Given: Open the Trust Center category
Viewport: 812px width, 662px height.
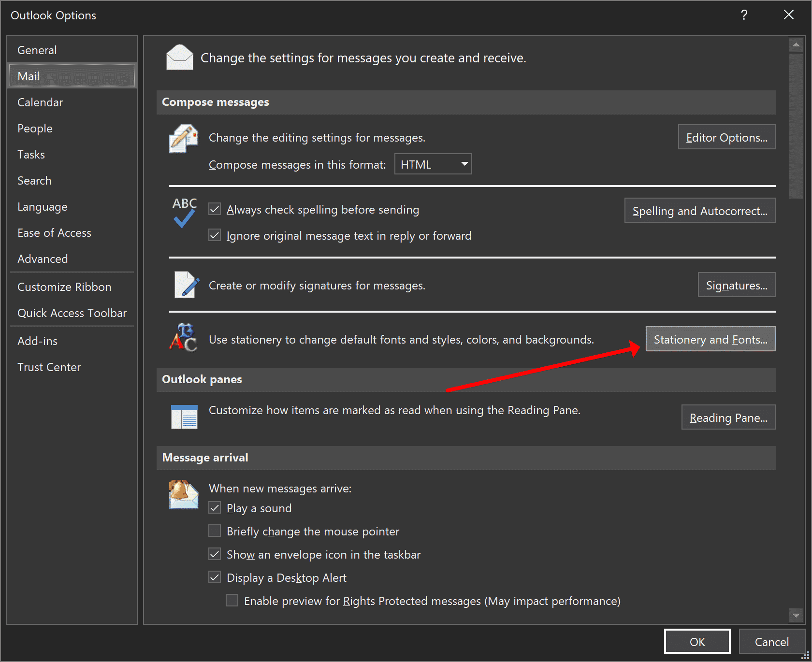Looking at the screenshot, I should point(49,367).
